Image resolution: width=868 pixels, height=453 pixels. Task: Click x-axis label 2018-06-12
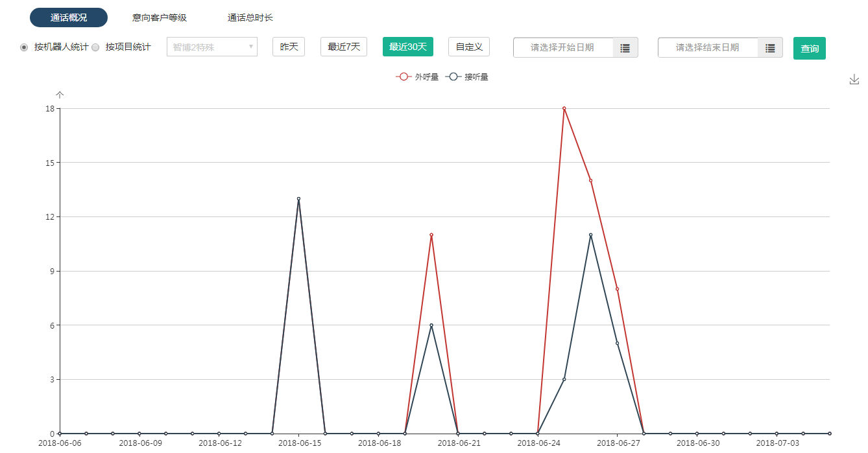pyautogui.click(x=219, y=443)
